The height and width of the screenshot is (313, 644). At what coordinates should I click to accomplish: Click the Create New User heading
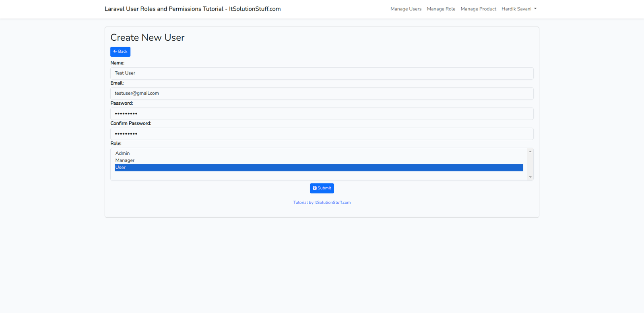pyautogui.click(x=147, y=37)
